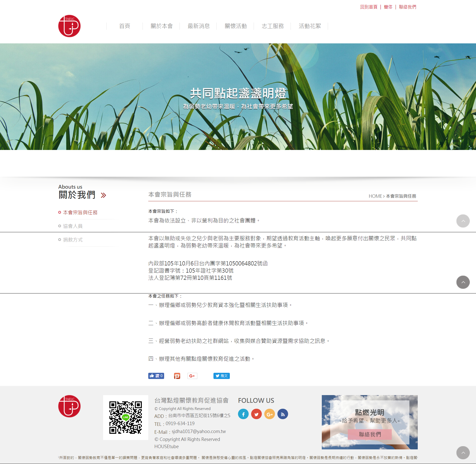Image resolution: width=476 pixels, height=464 pixels.
Task: Select 捐款方式 in the sidebar
Action: [x=73, y=240]
